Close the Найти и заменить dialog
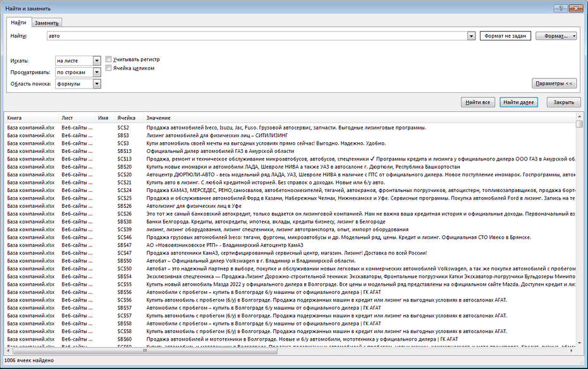This screenshot has width=588, height=369. tap(575, 8)
